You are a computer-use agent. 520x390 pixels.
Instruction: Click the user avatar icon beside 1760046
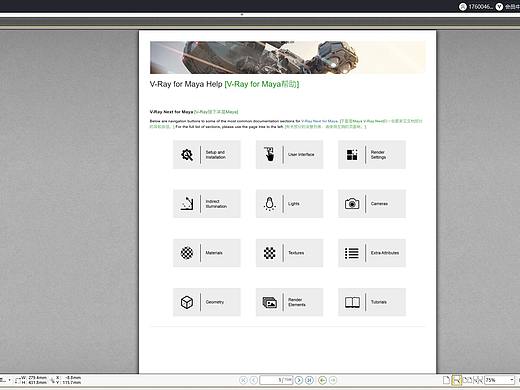point(462,7)
